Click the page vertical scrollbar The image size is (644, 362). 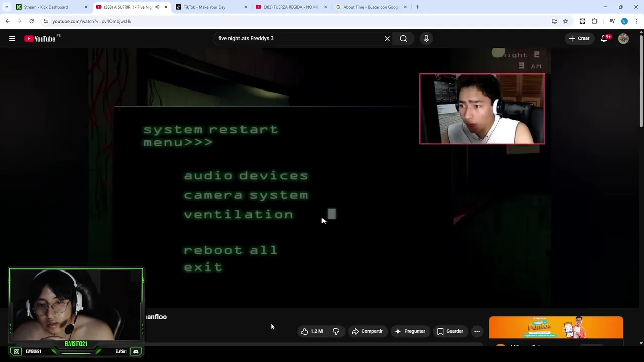click(x=641, y=80)
